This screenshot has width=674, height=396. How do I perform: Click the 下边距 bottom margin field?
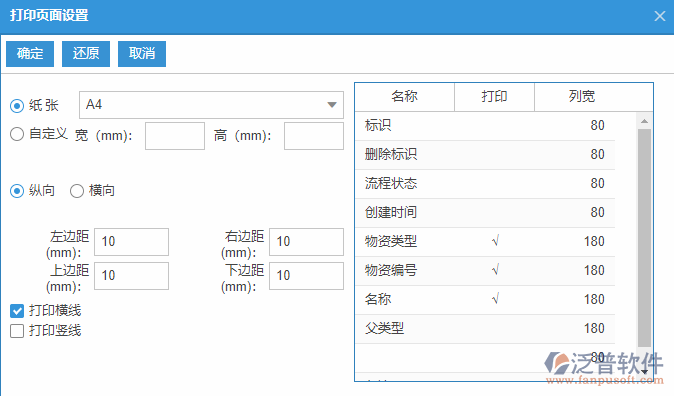tap(306, 276)
